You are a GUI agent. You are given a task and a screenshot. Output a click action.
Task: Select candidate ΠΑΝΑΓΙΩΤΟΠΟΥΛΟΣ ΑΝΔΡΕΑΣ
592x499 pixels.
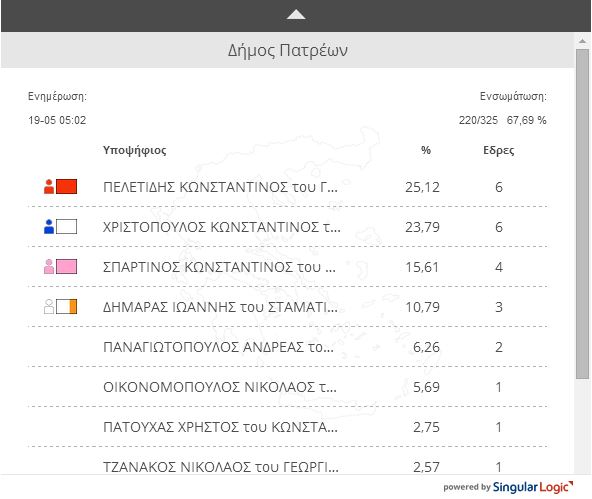click(x=219, y=347)
